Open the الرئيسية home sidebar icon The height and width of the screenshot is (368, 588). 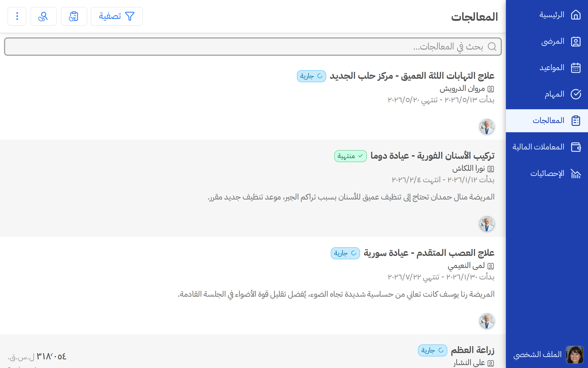click(x=576, y=15)
